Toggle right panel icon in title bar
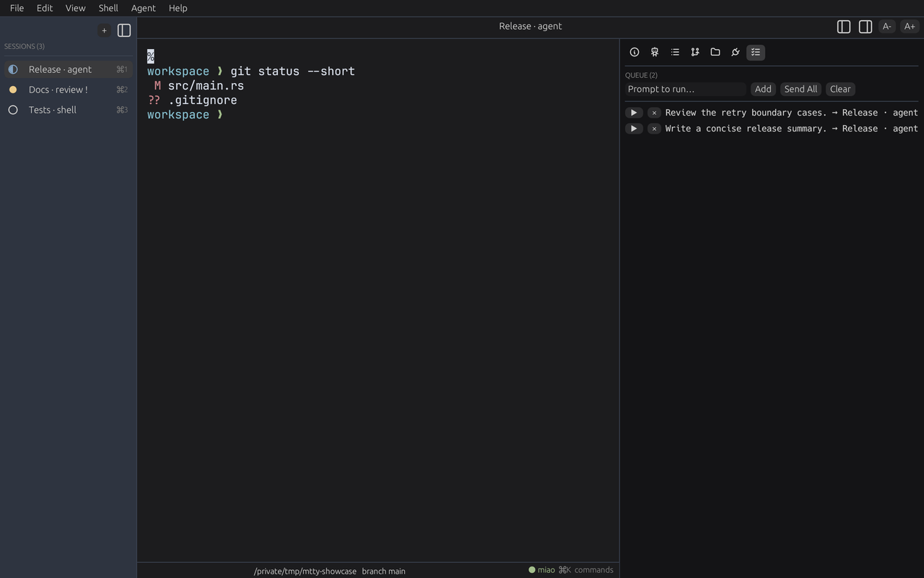 866,27
